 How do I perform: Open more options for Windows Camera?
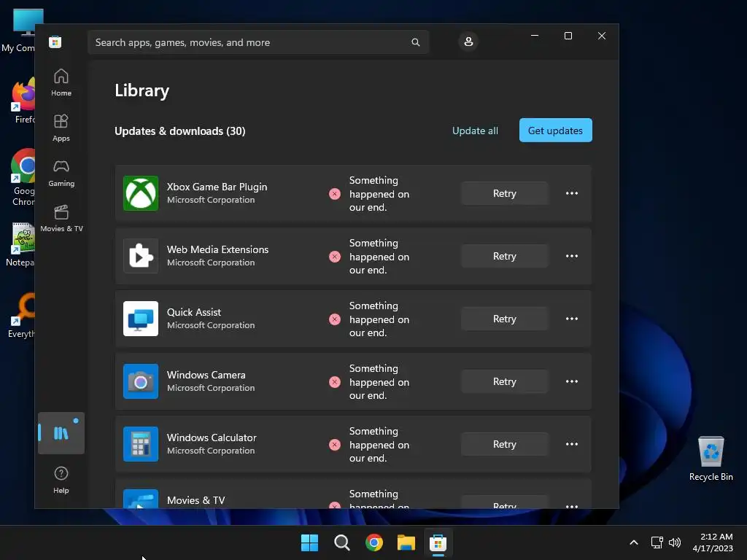(572, 381)
